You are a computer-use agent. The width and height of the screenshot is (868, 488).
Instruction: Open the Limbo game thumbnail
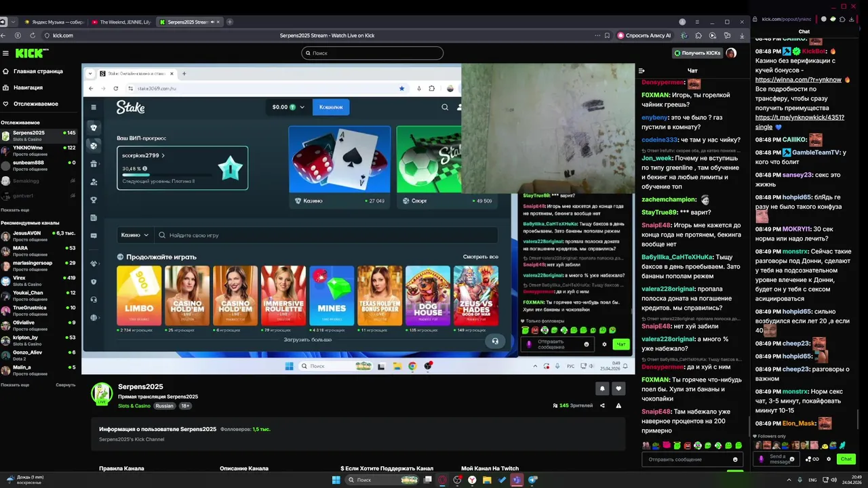click(x=139, y=296)
